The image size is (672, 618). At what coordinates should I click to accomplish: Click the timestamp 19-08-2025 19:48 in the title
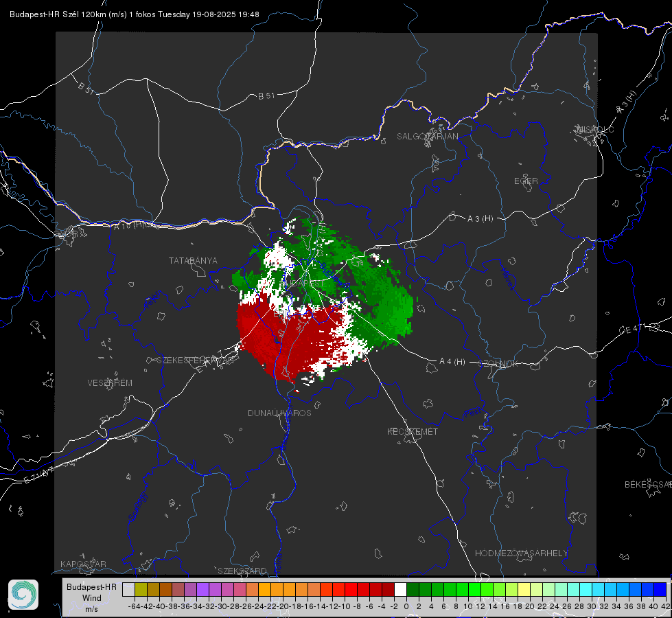[225, 14]
